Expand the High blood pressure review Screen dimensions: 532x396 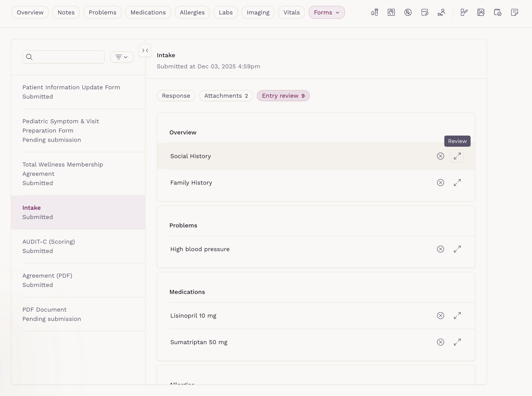(457, 249)
